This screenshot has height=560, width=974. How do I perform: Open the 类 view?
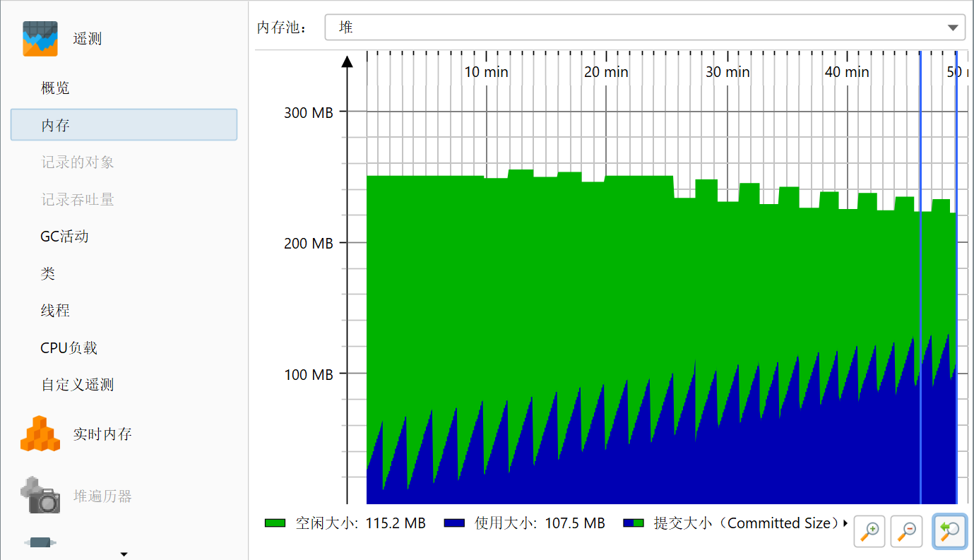(47, 273)
